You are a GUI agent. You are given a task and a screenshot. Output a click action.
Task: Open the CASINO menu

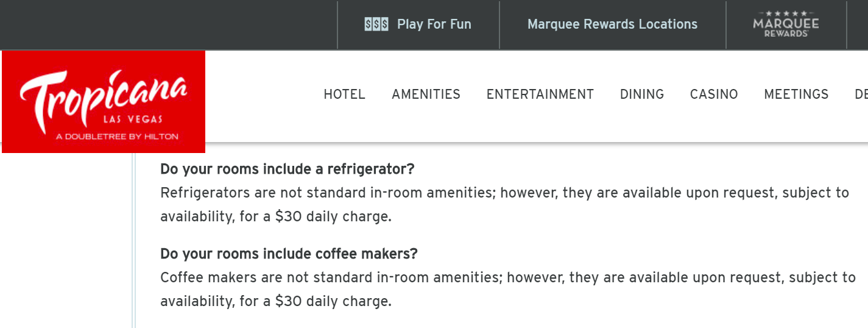(714, 94)
